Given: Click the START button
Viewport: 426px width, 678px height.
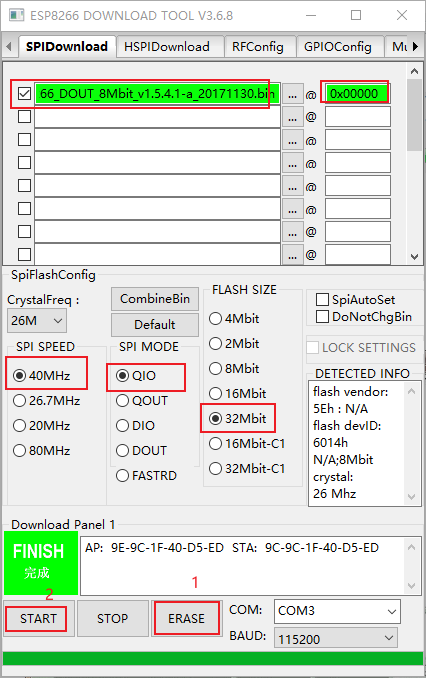Looking at the screenshot, I should click(38, 618).
